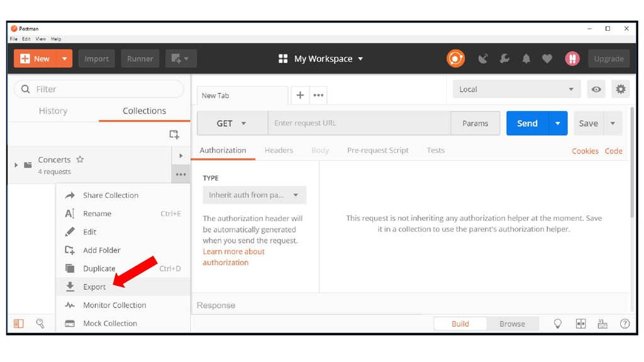
Task: Select the New Tab request tab
Action: tap(242, 96)
